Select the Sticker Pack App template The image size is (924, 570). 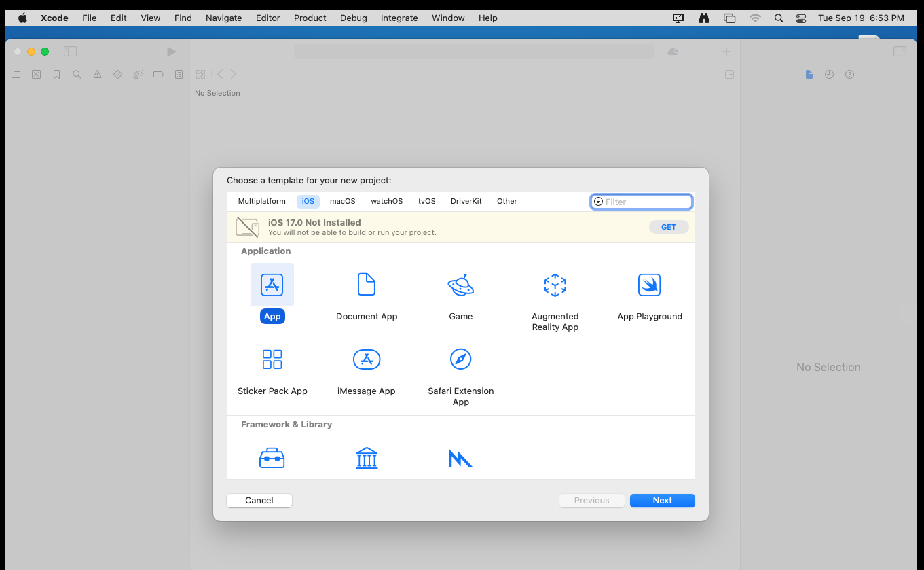[272, 359]
